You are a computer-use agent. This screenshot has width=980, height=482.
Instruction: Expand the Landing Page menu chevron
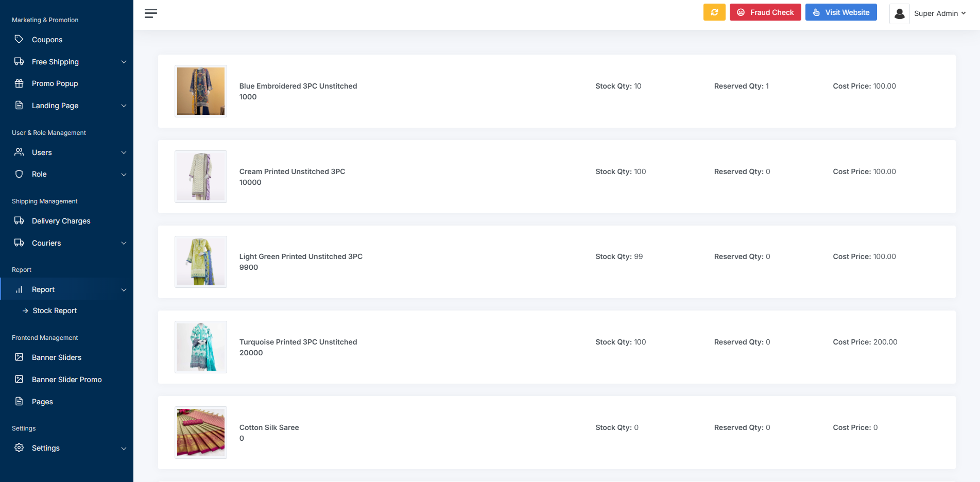(x=124, y=106)
